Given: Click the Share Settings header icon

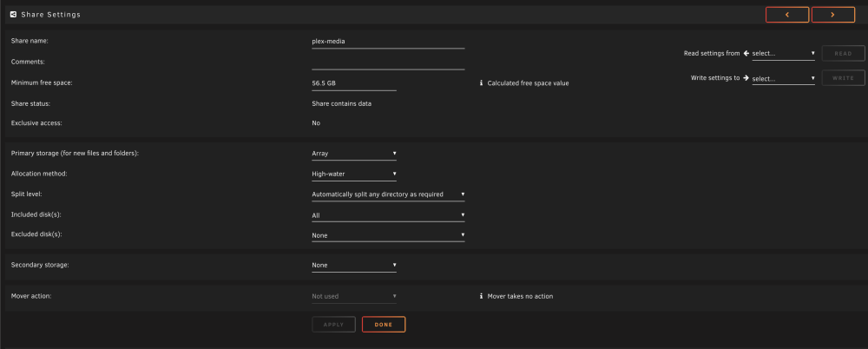Looking at the screenshot, I should click(x=13, y=15).
